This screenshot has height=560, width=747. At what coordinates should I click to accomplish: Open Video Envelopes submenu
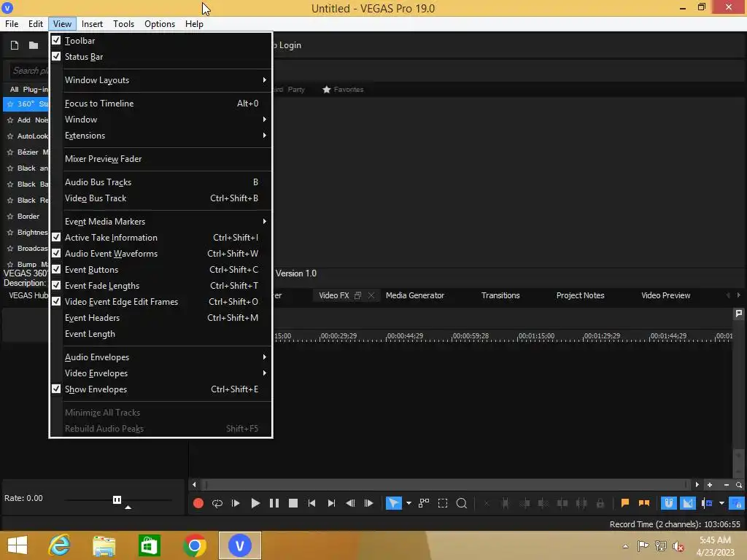point(161,373)
